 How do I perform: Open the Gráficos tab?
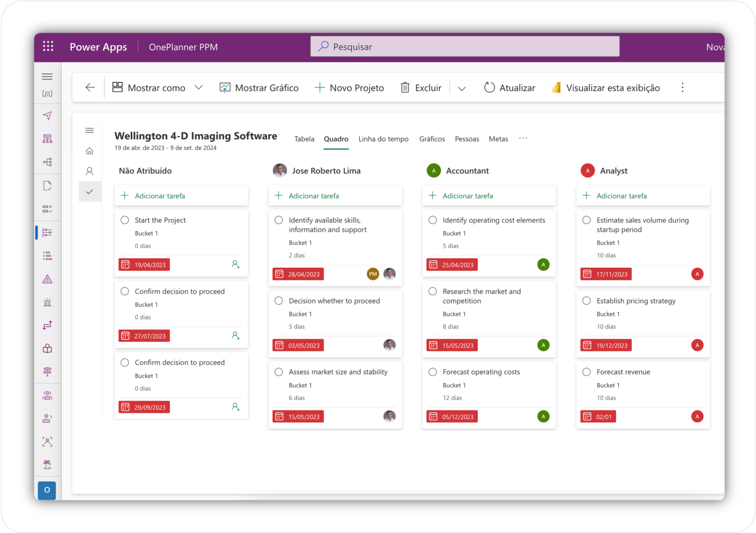click(x=432, y=139)
